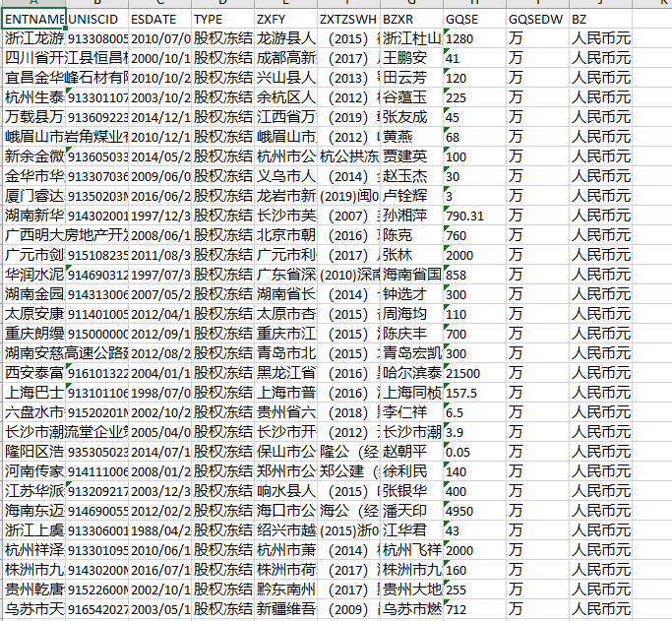The width and height of the screenshot is (672, 621).
Task: Select the UNISCID header cell
Action: [96, 19]
